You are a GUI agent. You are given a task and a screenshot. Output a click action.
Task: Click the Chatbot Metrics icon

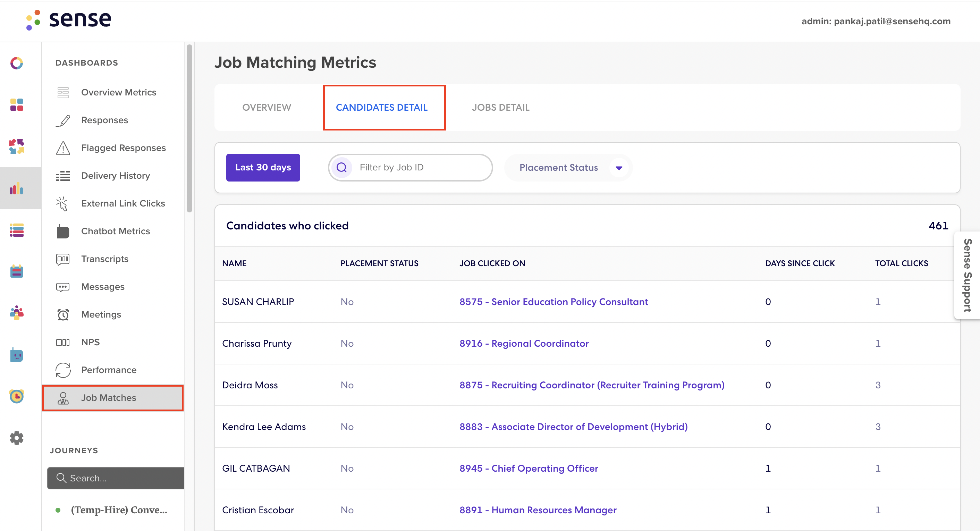tap(63, 231)
